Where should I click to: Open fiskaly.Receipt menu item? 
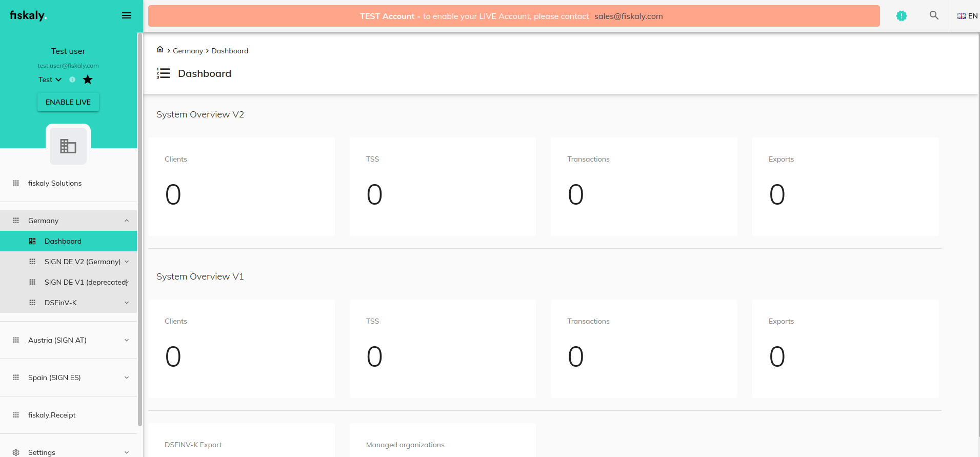(x=52, y=415)
